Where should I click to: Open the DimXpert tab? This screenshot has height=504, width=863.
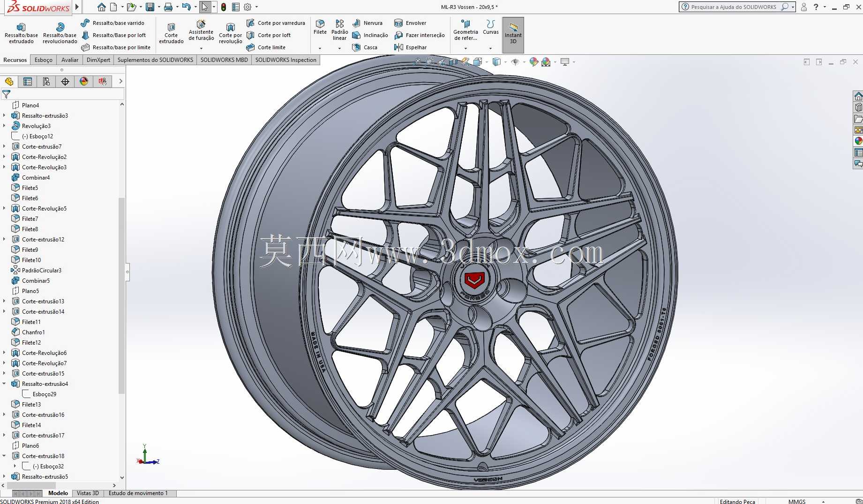(98, 60)
